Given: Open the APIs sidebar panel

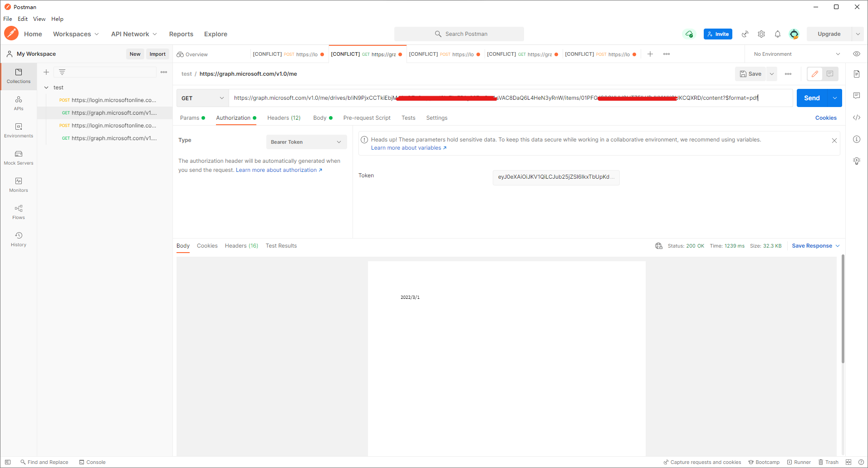Looking at the screenshot, I should pos(19,103).
